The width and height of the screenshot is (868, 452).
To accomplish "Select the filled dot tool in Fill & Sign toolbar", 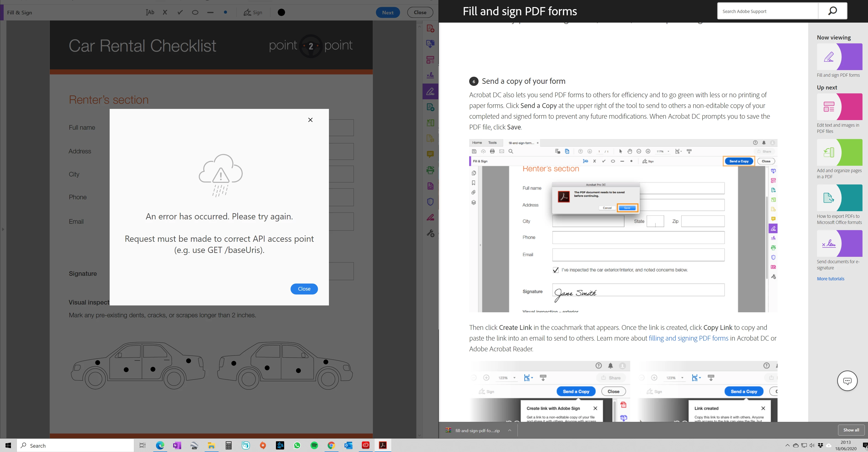I will [x=225, y=12].
